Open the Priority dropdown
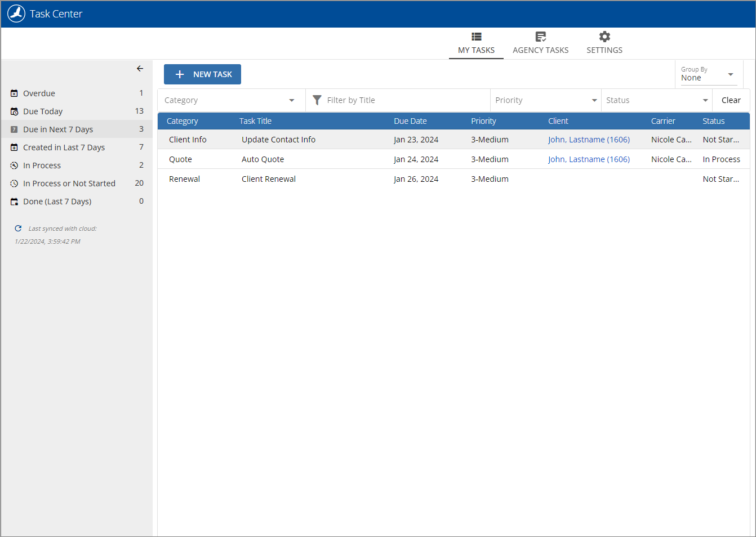This screenshot has height=537, width=756. coord(545,100)
